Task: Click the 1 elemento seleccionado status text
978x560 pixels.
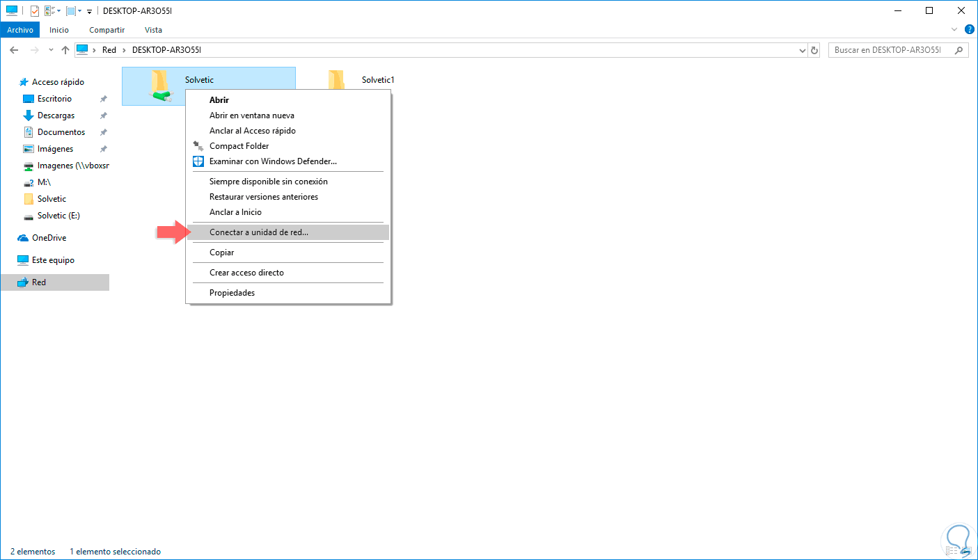Action: pos(115,552)
